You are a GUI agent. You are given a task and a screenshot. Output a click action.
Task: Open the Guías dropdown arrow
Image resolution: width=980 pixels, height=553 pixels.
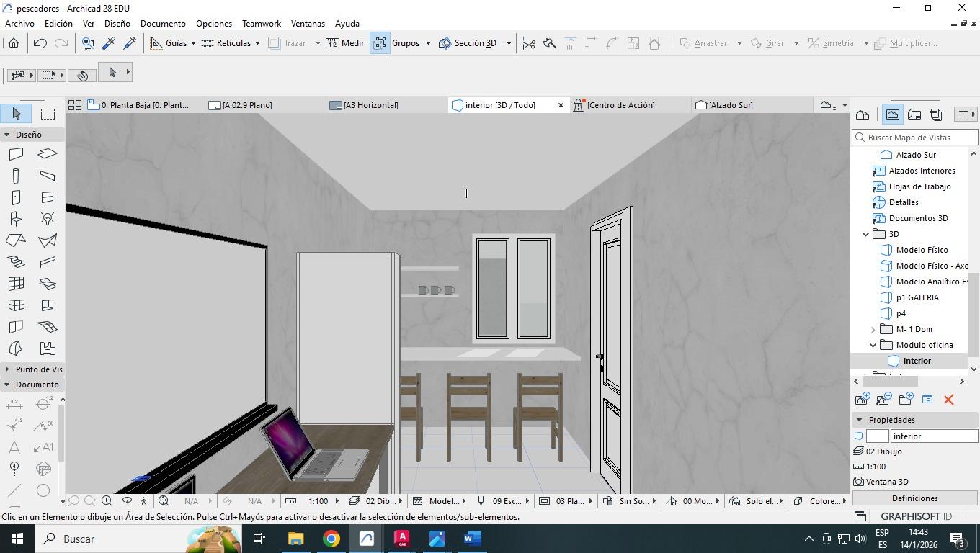click(193, 43)
